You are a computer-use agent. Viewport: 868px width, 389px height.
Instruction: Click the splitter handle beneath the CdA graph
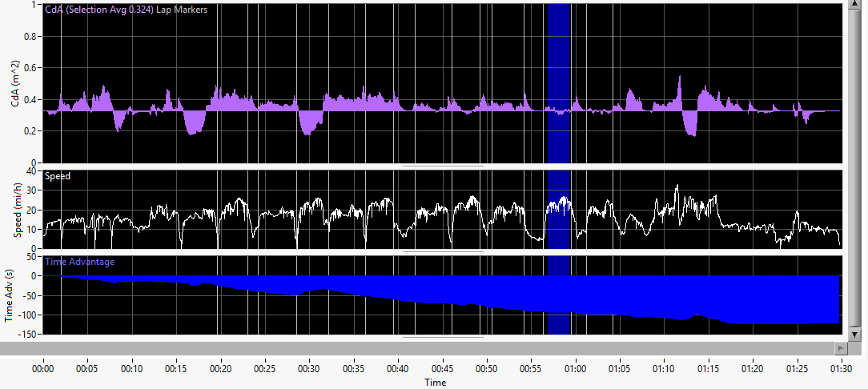[x=443, y=166]
